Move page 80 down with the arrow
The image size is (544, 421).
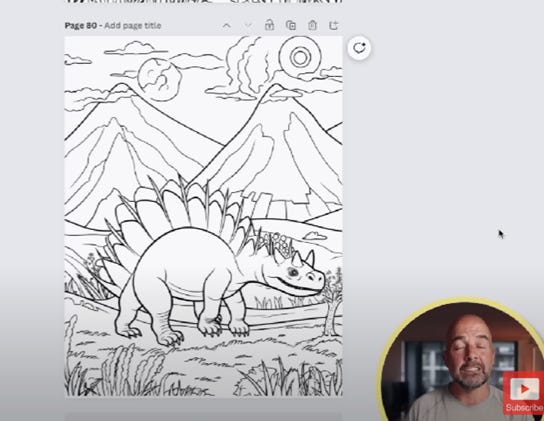(248, 25)
